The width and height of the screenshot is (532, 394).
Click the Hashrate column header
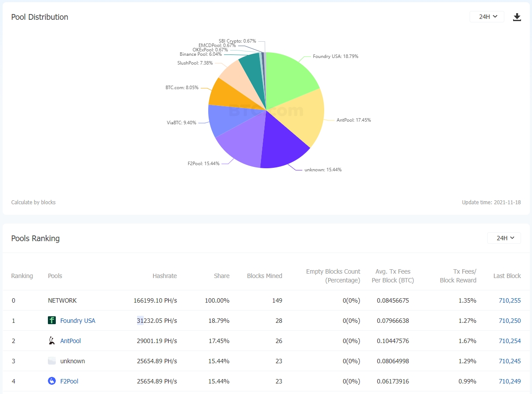pyautogui.click(x=164, y=276)
